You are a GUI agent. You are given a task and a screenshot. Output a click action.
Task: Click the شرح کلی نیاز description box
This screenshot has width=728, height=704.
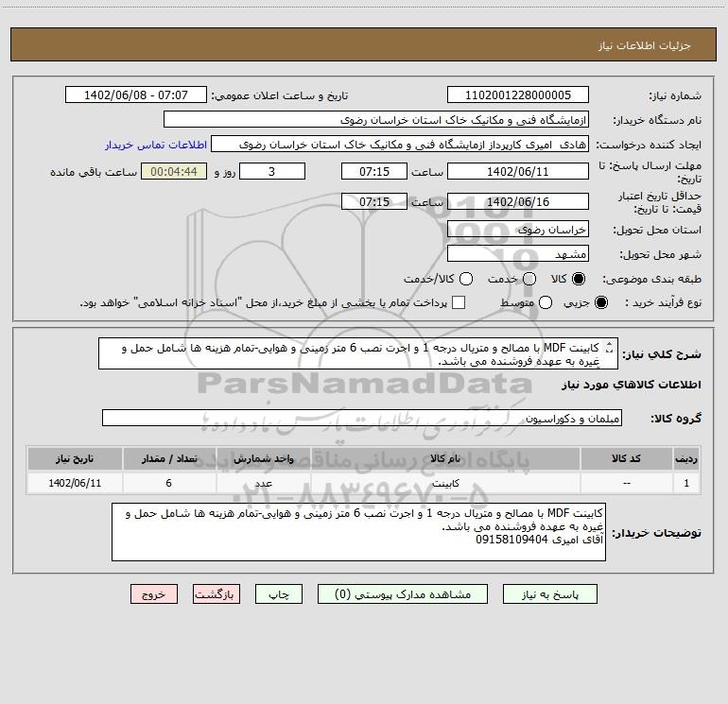tap(358, 353)
